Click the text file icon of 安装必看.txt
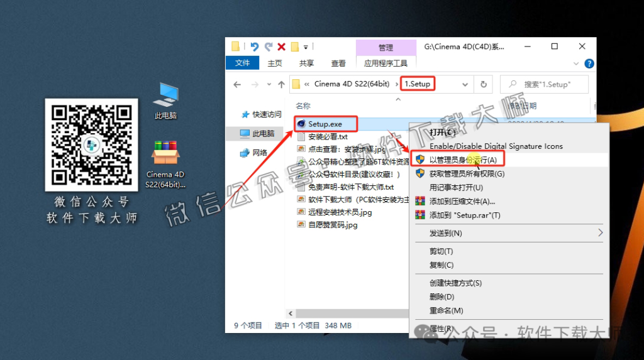Screen dimensions: 644x360 pyautogui.click(x=301, y=137)
